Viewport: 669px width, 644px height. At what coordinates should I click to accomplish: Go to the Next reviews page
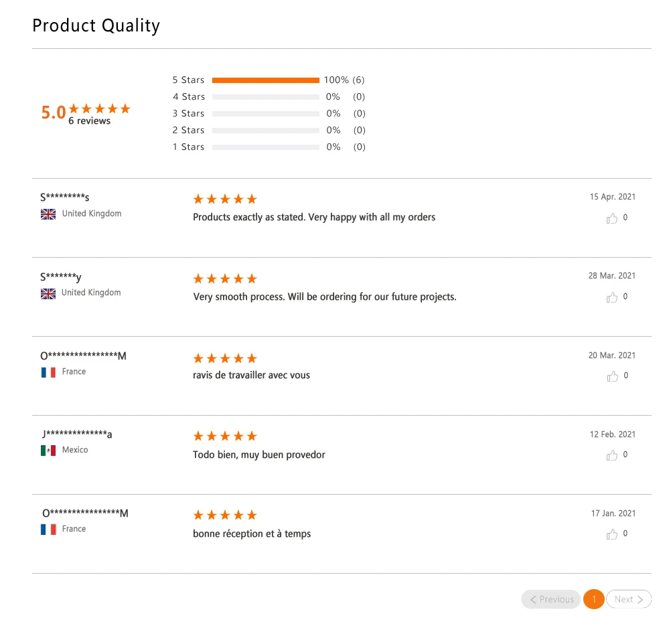[629, 600]
